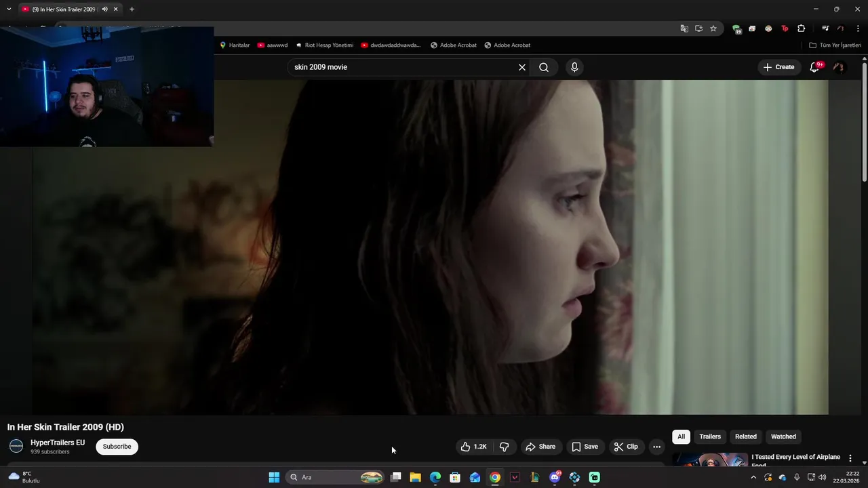Open Streamlabs from the taskbar
The width and height of the screenshot is (868, 488).
point(594,477)
